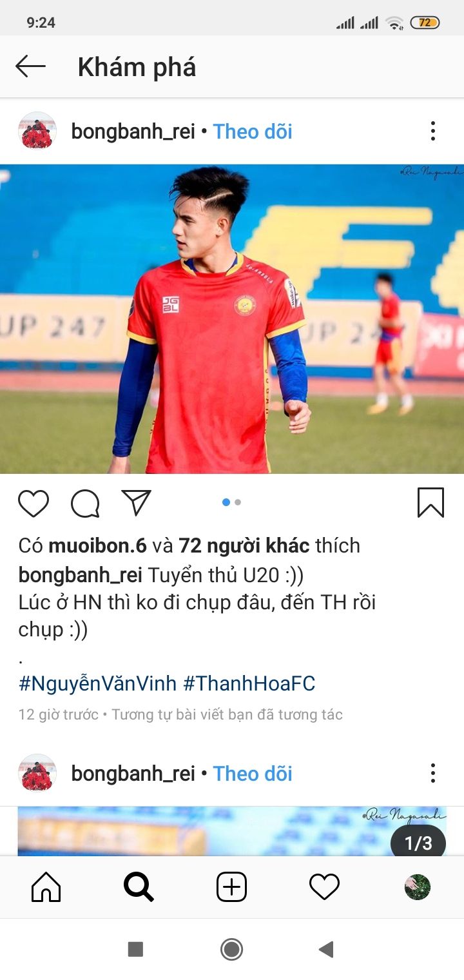Go to the Home tab
This screenshot has height=980, width=464.
coord(46,887)
